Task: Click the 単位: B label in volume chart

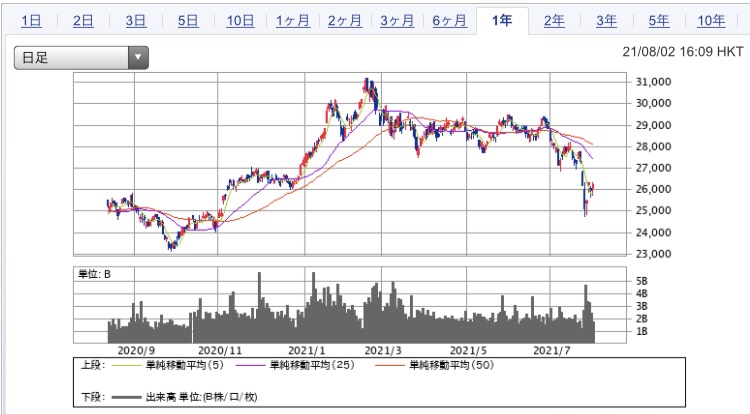Action: click(94, 274)
